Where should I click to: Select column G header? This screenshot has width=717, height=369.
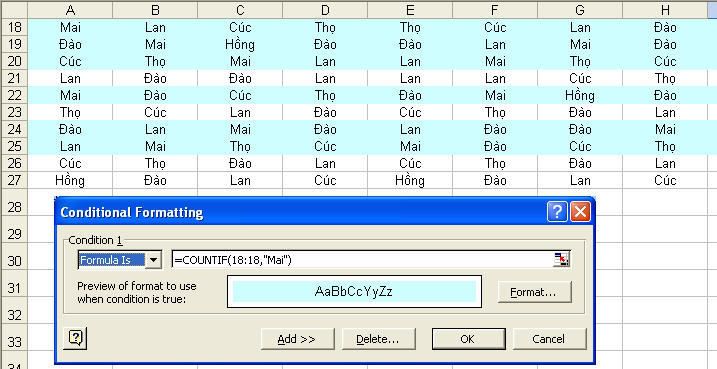(x=580, y=10)
